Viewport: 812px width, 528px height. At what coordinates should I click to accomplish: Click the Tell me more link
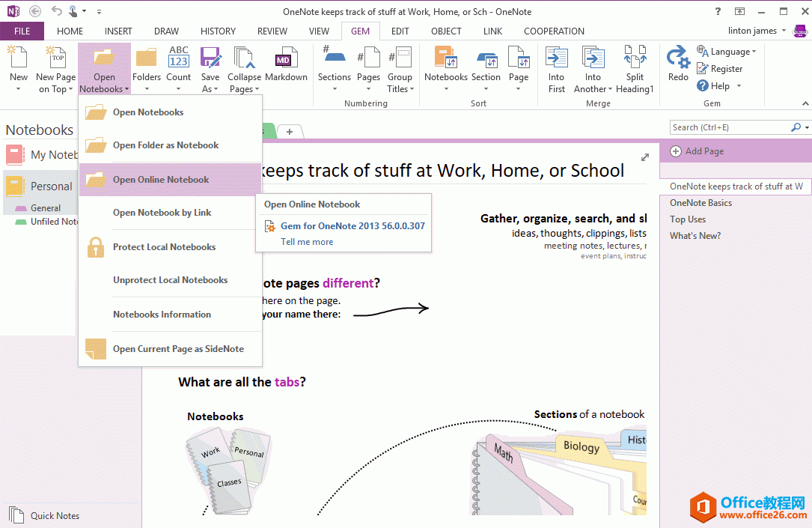coord(307,242)
